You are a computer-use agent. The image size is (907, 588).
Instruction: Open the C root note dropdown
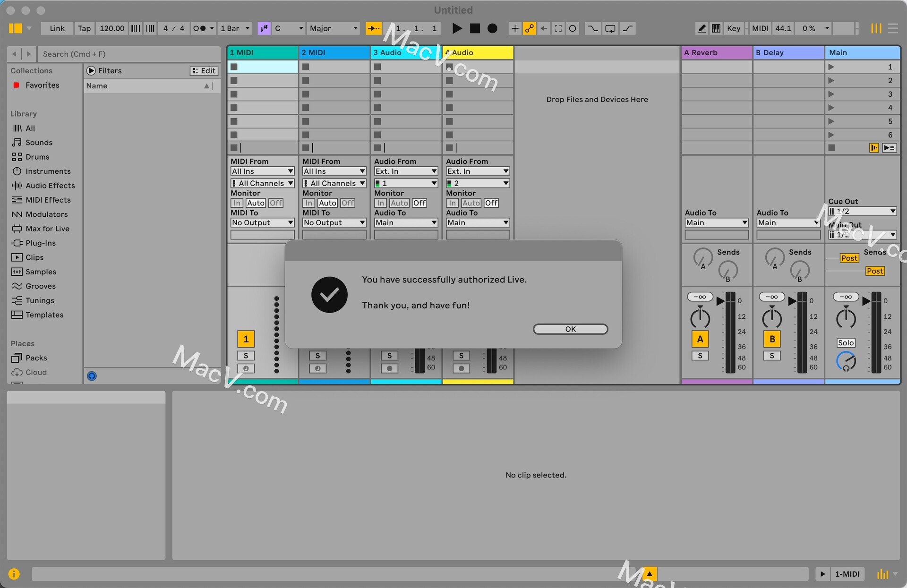(289, 28)
